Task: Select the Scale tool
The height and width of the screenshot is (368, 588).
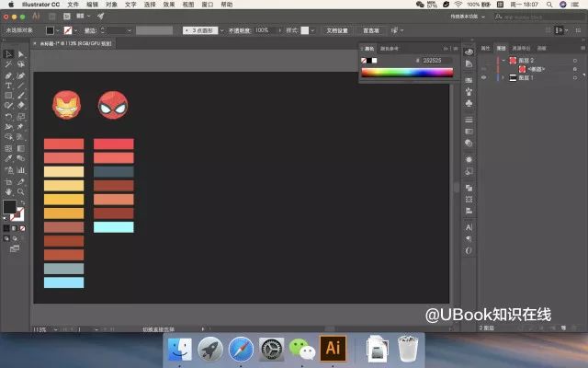Action: 21,117
